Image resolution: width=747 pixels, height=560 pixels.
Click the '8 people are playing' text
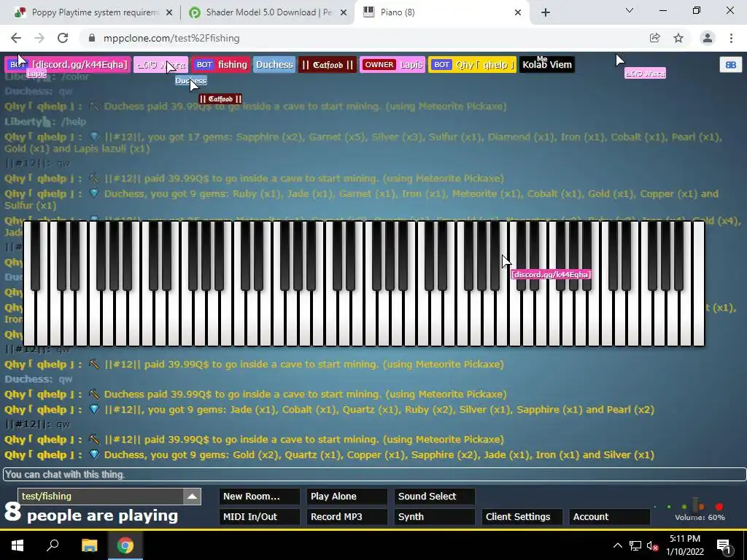(91, 513)
